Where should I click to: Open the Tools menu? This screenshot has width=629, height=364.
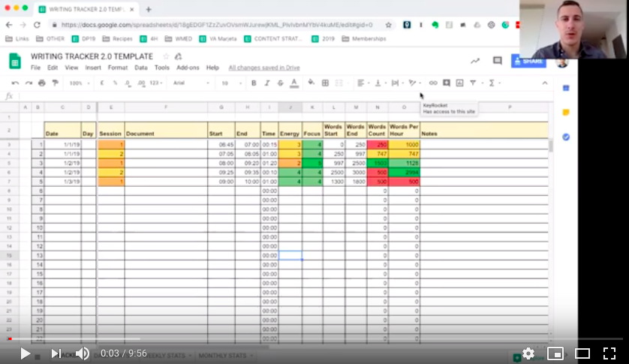[162, 68]
